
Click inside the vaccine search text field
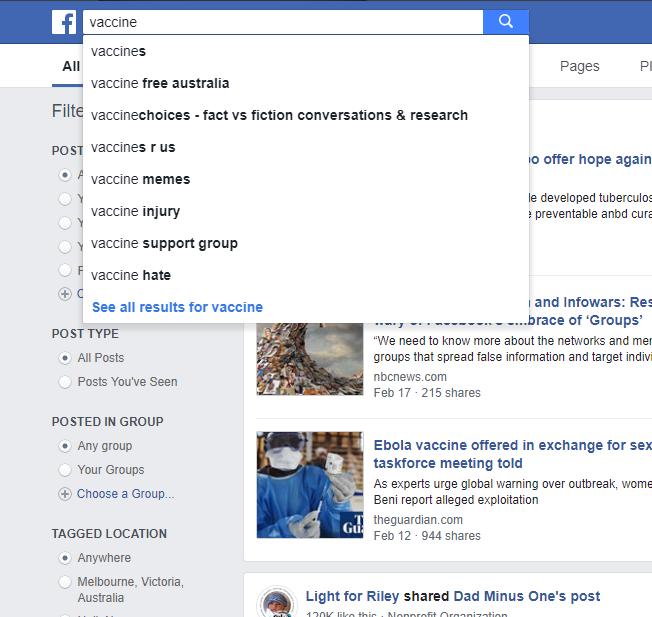[280, 21]
